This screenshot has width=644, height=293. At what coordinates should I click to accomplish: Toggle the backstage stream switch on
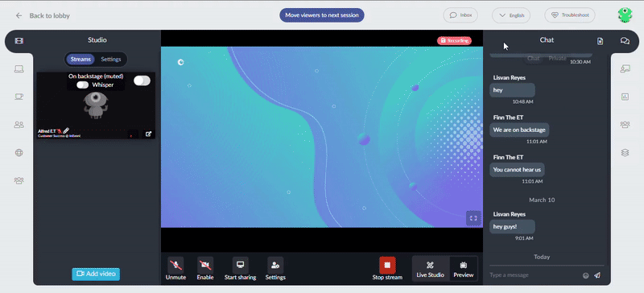point(142,80)
